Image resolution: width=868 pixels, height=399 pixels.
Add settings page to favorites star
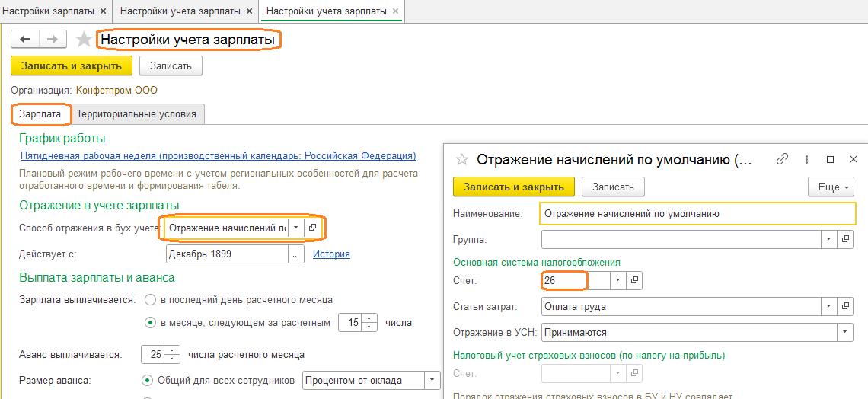click(84, 39)
